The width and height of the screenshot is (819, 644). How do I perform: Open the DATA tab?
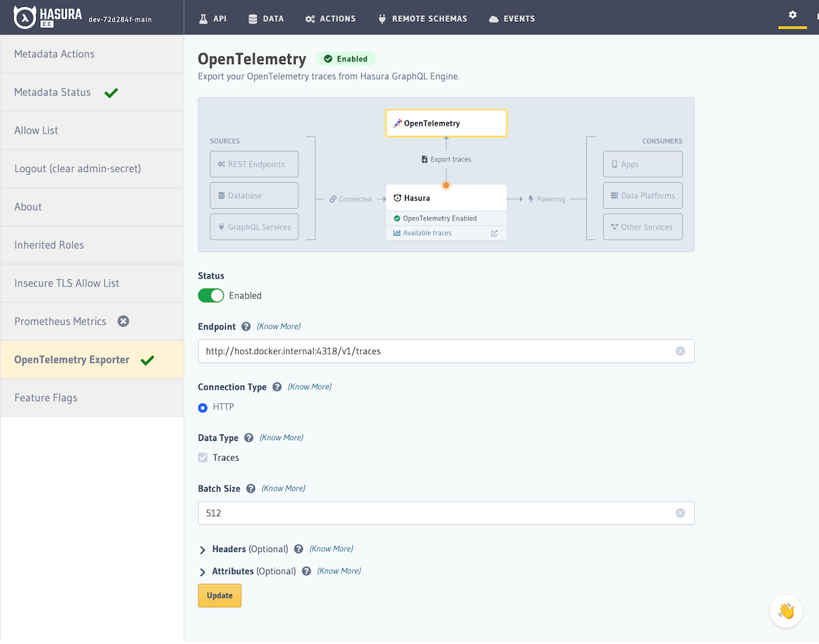tap(266, 19)
